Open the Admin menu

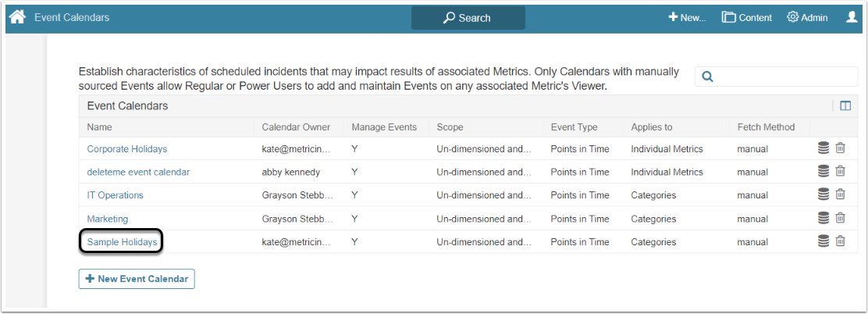pos(807,17)
